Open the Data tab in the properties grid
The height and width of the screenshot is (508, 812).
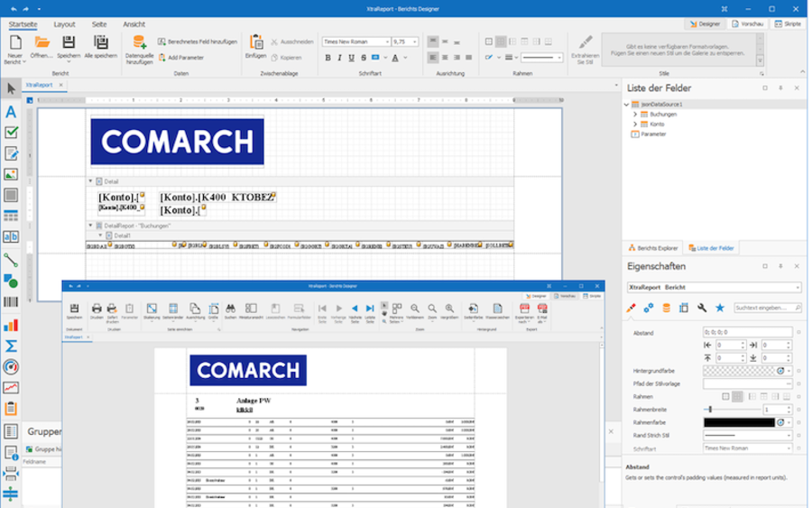pyautogui.click(x=666, y=308)
